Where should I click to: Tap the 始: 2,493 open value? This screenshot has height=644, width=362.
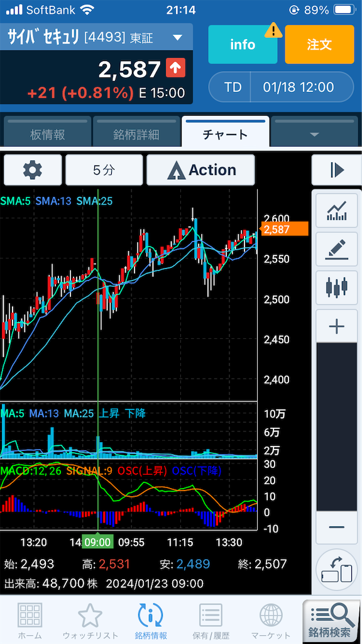(29, 564)
